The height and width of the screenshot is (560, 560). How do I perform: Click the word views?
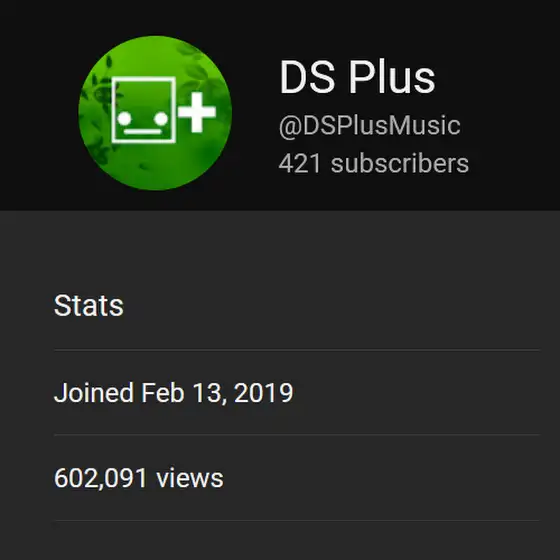pyautogui.click(x=190, y=478)
